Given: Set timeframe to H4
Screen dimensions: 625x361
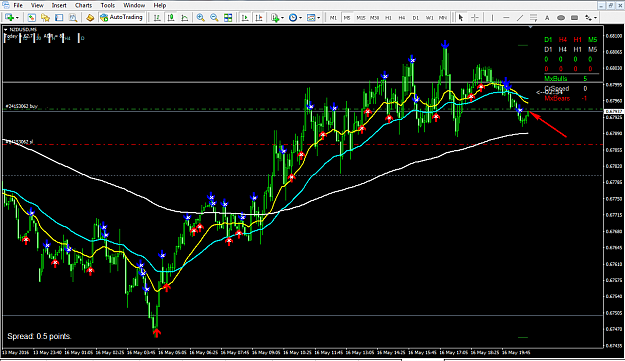Looking at the screenshot, I should point(402,18).
